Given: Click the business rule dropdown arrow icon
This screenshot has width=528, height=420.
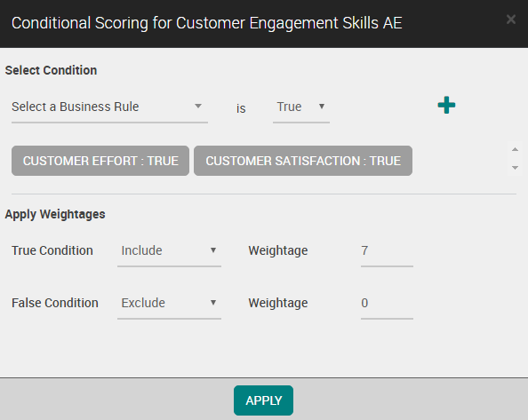Looking at the screenshot, I should click(x=198, y=107).
